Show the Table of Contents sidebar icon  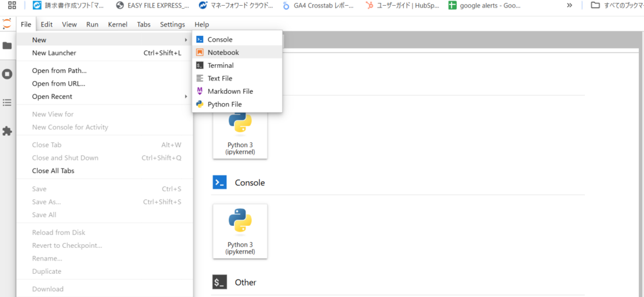7,103
